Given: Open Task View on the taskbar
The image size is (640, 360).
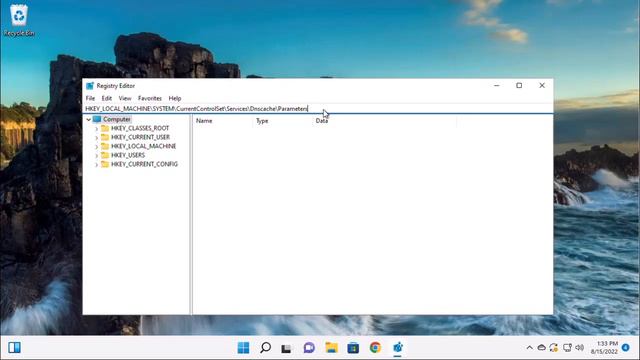Looking at the screenshot, I should pyautogui.click(x=287, y=348).
